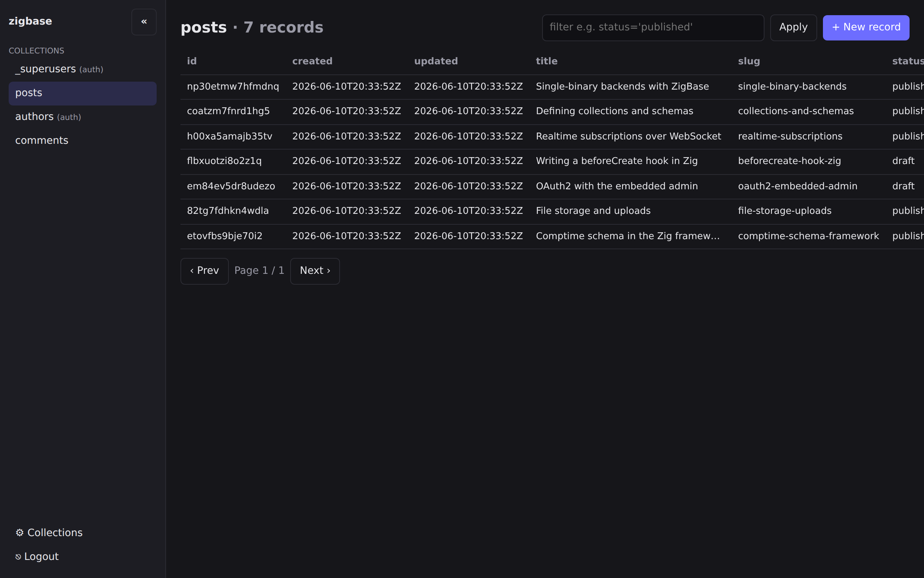This screenshot has height=578, width=924.
Task: Go to next page with Next
Action: click(315, 271)
